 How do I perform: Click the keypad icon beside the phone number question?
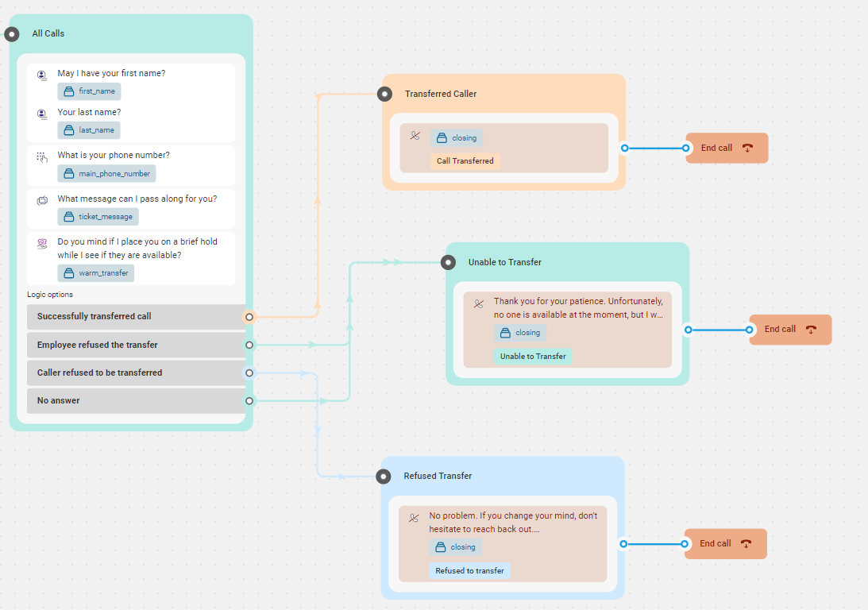click(x=42, y=157)
